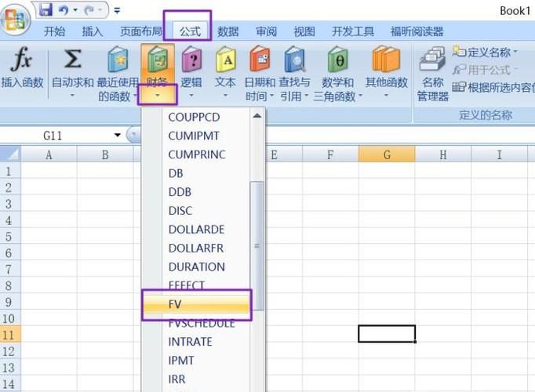Image resolution: width=535 pixels, height=392 pixels.
Task: Open Lookup and Reference functions icon
Action: [x=294, y=60]
